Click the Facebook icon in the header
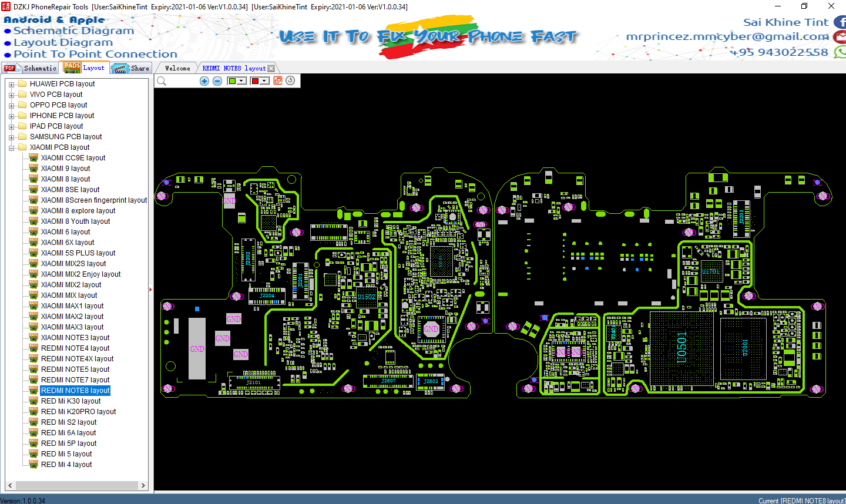This screenshot has width=846, height=504. pyautogui.click(x=840, y=22)
